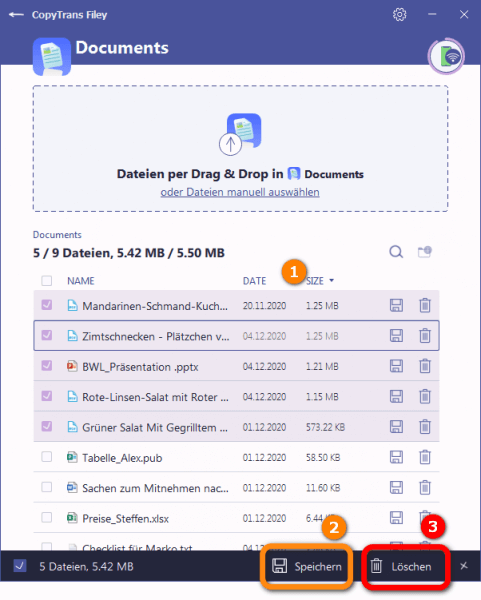Click the search magnifier icon

click(396, 252)
